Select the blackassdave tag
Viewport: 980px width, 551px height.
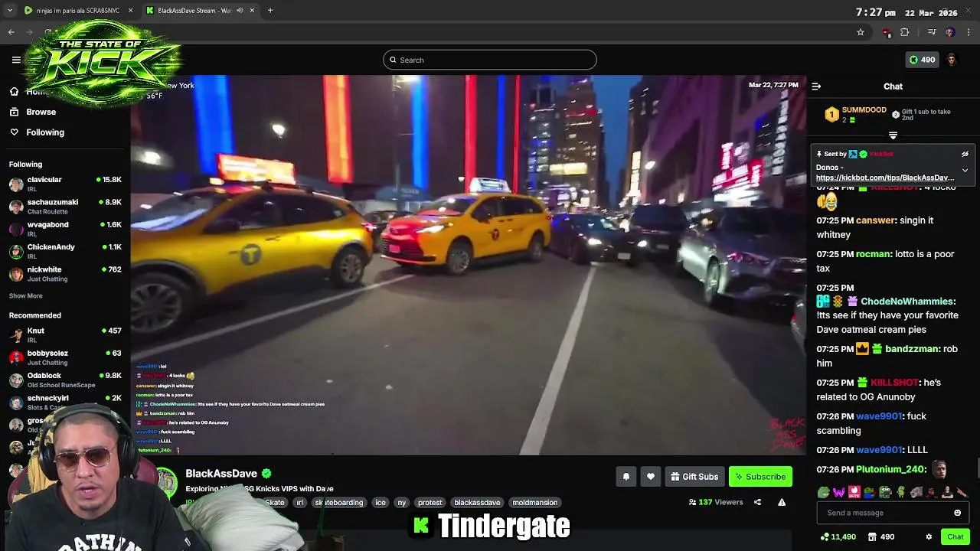point(477,503)
